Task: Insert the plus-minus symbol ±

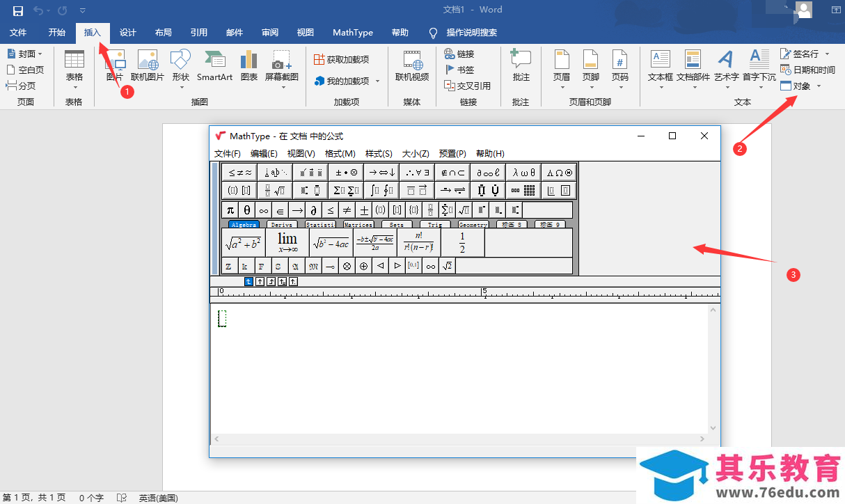Action: point(364,210)
